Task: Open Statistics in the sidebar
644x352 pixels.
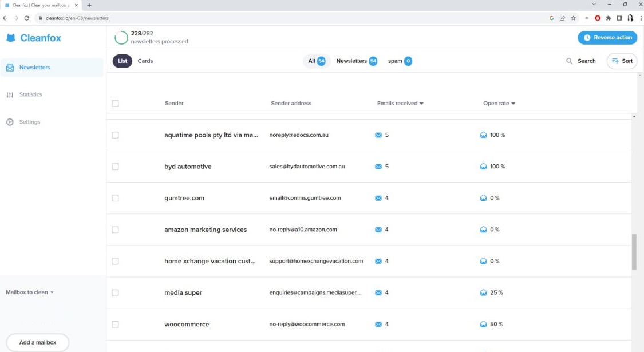Action: (31, 95)
